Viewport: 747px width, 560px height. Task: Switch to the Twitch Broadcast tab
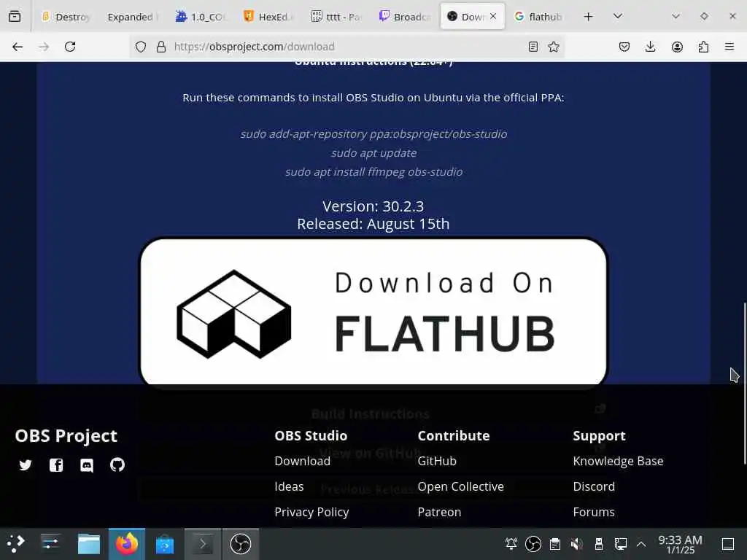(404, 17)
